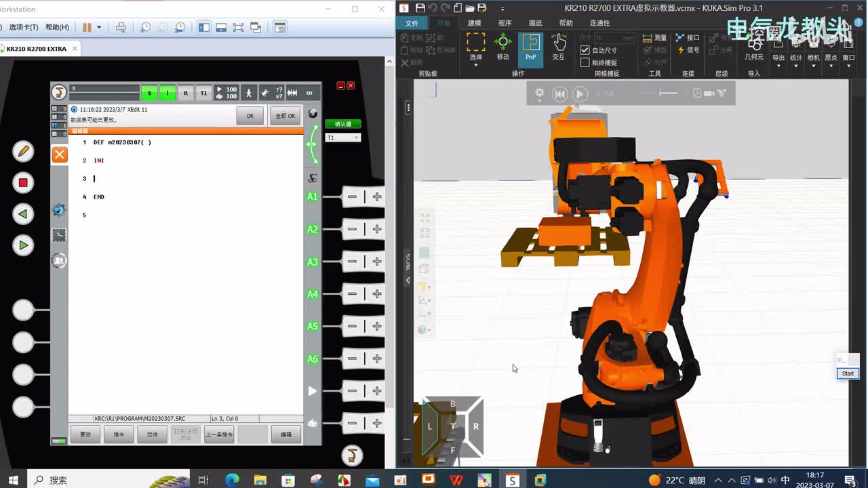868x488 pixels.
Task: Activate the 移动 (Move) tool
Action: pos(502,47)
